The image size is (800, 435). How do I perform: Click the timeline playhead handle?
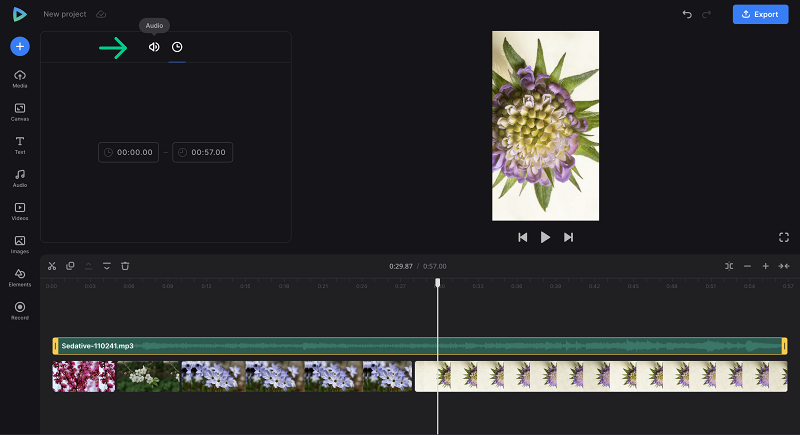438,282
